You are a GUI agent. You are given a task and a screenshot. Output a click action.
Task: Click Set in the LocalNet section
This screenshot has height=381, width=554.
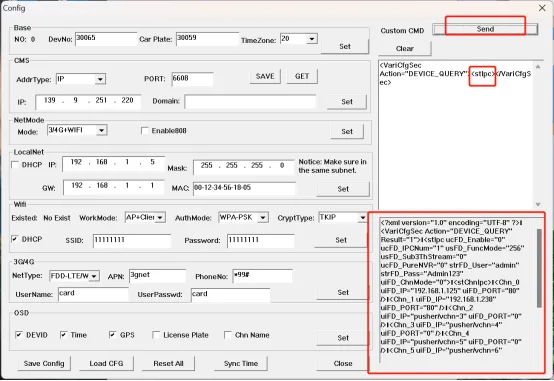343,189
